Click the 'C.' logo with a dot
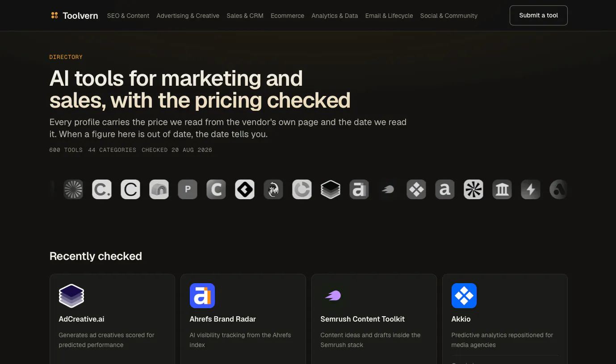 click(102, 189)
